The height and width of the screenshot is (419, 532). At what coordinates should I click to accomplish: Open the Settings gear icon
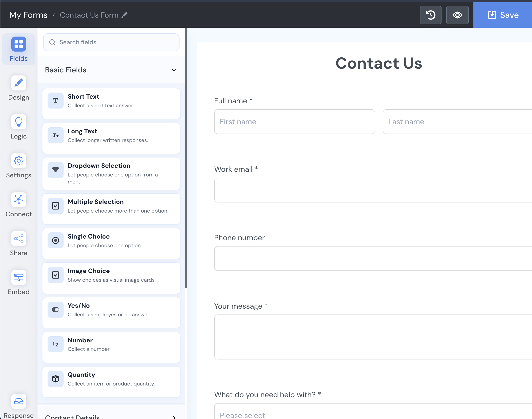(x=19, y=161)
